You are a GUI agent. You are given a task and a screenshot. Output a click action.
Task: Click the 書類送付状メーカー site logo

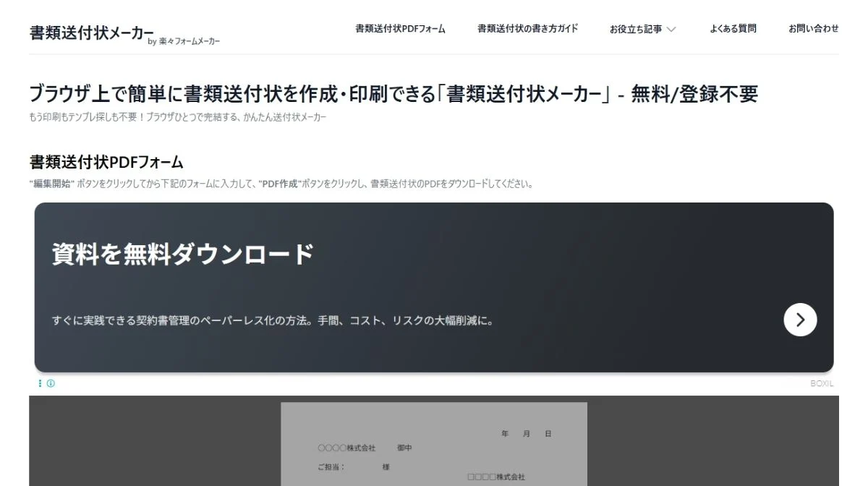89,31
